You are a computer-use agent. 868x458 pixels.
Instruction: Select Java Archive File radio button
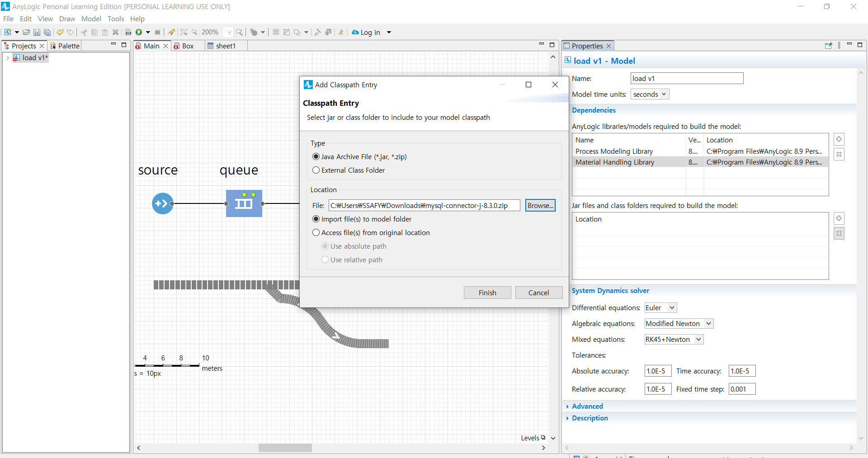click(x=316, y=156)
